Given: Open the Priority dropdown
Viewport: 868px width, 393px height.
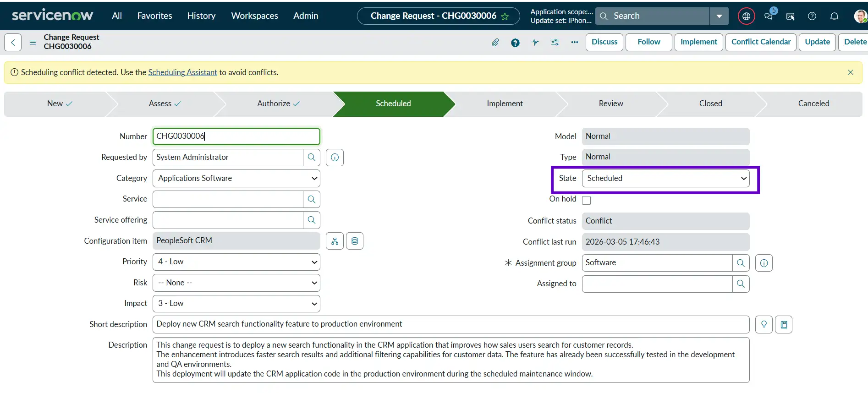Looking at the screenshot, I should point(236,262).
